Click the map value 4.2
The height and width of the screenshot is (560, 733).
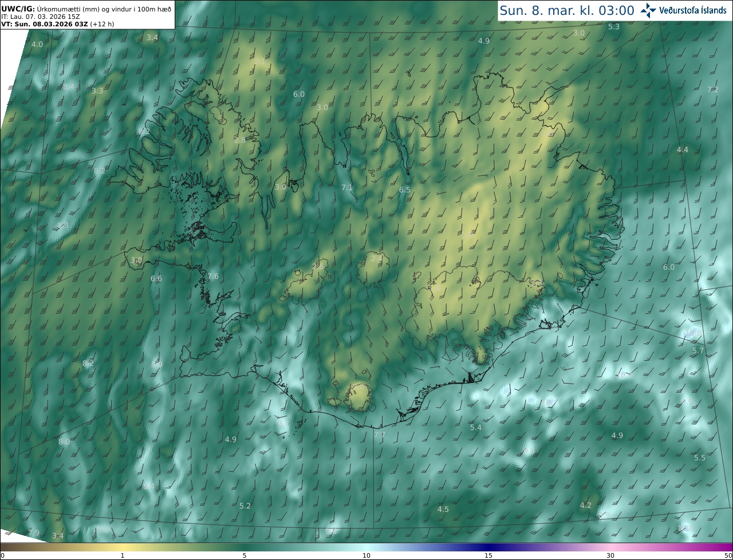[585, 505]
